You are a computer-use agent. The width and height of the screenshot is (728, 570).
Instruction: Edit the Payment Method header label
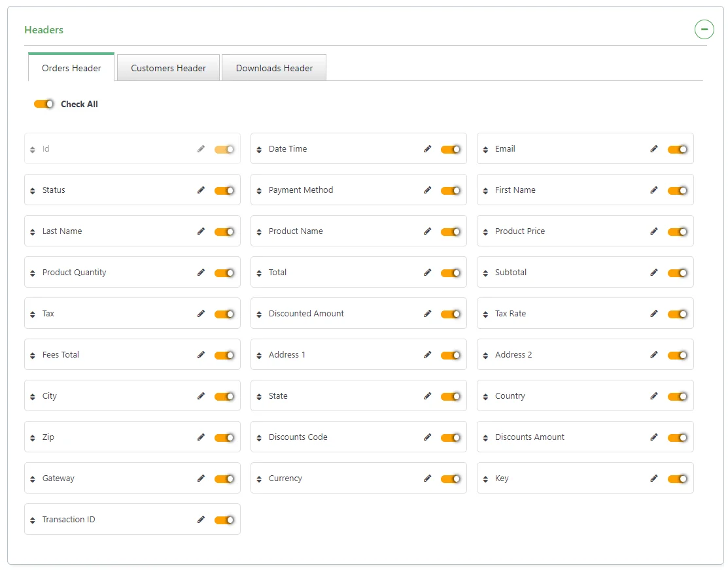428,190
